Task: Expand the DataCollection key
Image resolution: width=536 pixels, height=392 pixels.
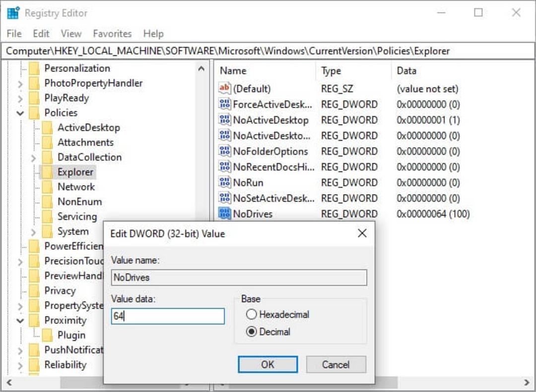Action: [33, 158]
